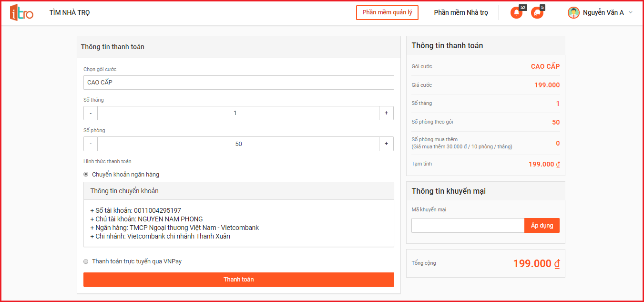
Task: Click the Số phòng number field
Action: (238, 144)
